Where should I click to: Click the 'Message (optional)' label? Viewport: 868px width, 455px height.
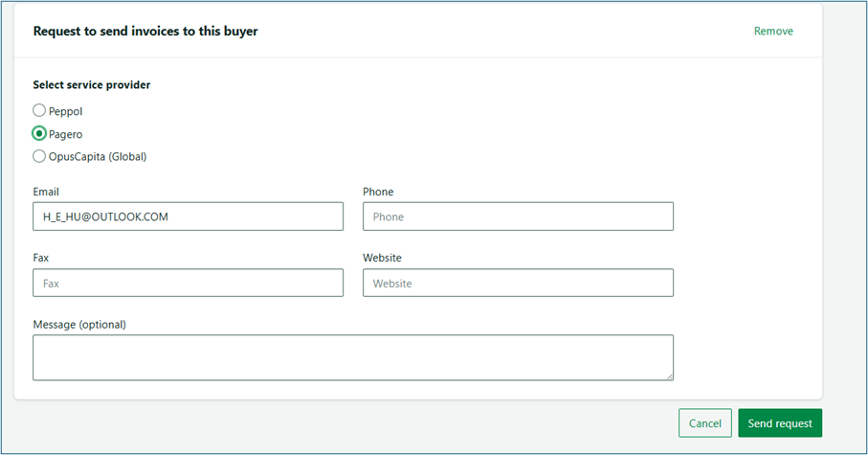tap(79, 324)
